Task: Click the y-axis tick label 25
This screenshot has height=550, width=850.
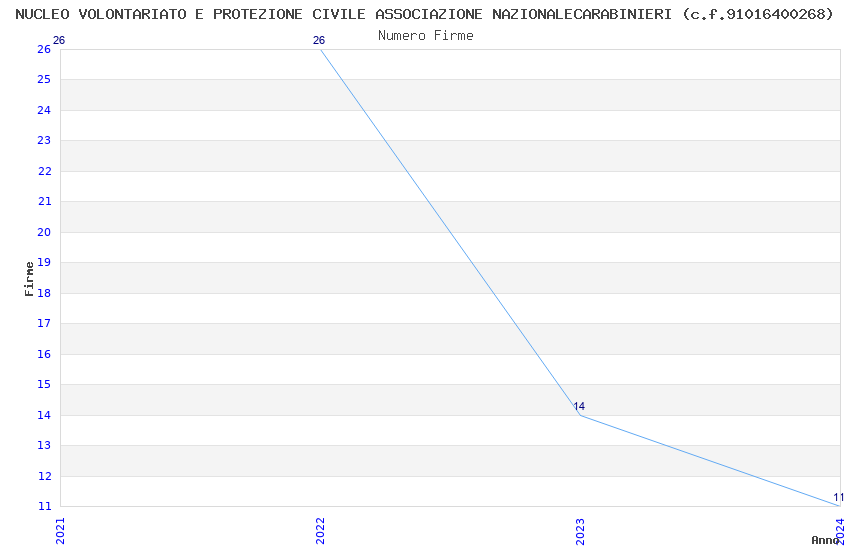Action: click(x=44, y=80)
